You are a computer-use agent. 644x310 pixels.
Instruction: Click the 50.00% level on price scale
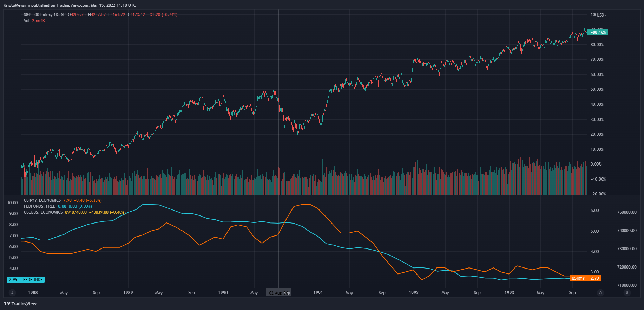pyautogui.click(x=597, y=89)
